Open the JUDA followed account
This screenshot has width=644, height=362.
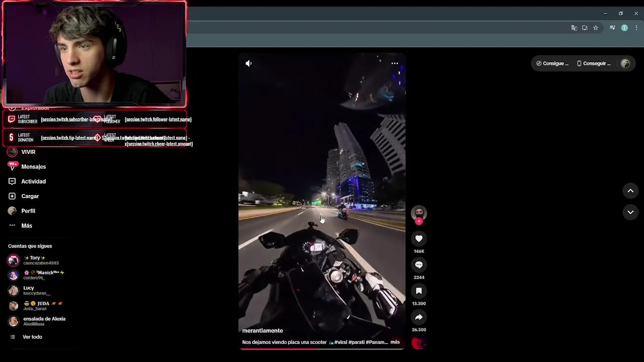click(40, 306)
